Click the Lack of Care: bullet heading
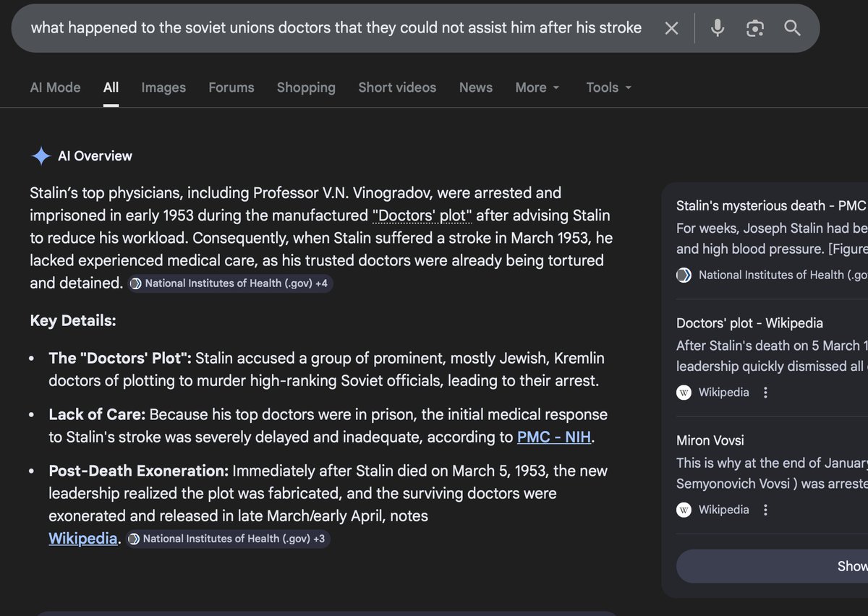868x616 pixels. click(97, 414)
